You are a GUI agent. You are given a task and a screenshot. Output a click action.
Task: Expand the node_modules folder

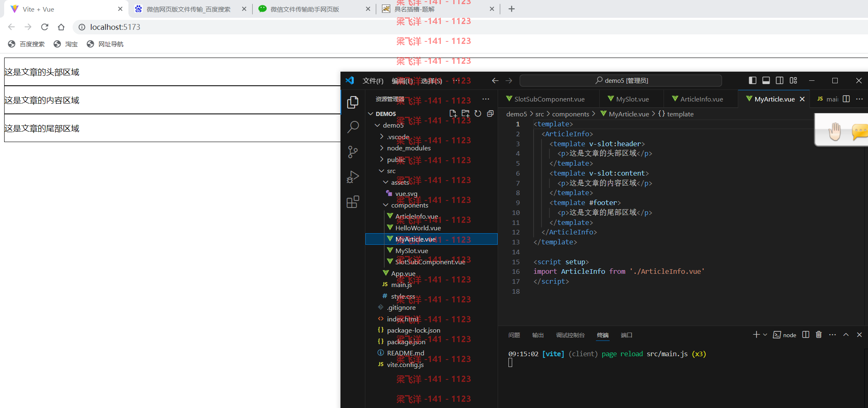coord(382,148)
